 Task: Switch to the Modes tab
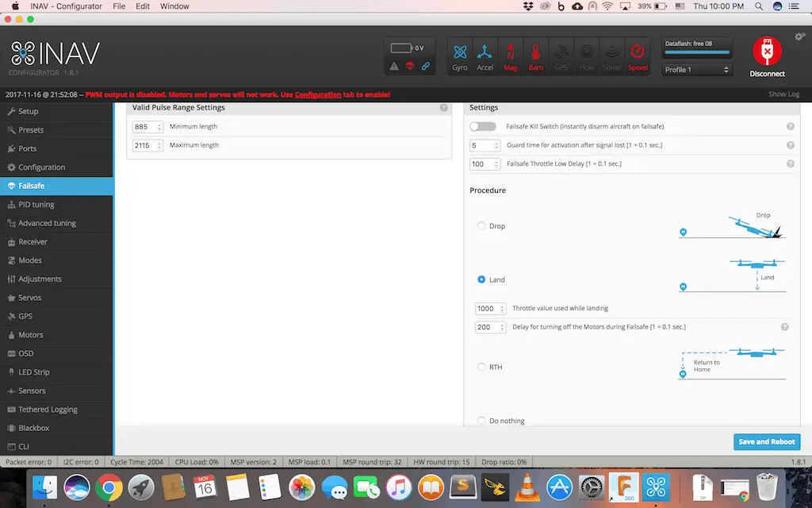click(x=56, y=260)
